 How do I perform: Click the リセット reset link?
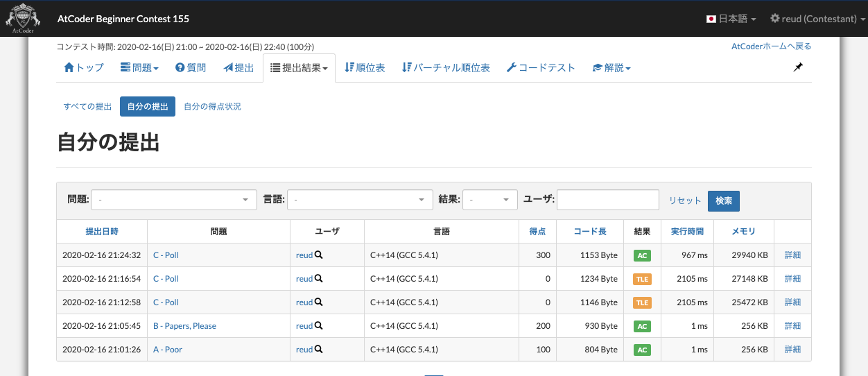click(x=685, y=200)
